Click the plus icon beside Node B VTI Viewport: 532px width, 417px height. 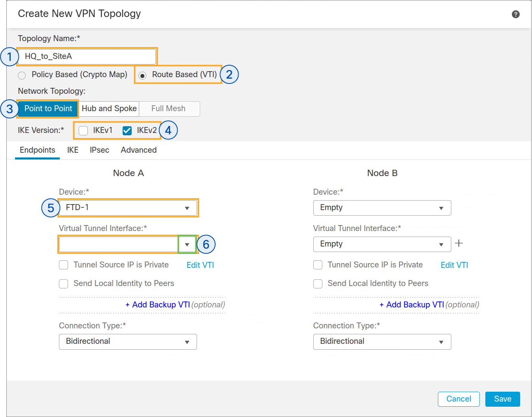pos(459,243)
